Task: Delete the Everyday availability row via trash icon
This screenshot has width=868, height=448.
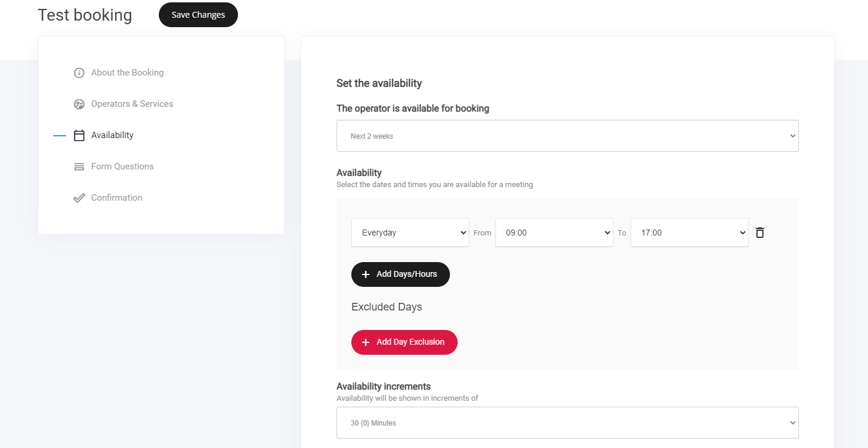Action: coord(760,233)
